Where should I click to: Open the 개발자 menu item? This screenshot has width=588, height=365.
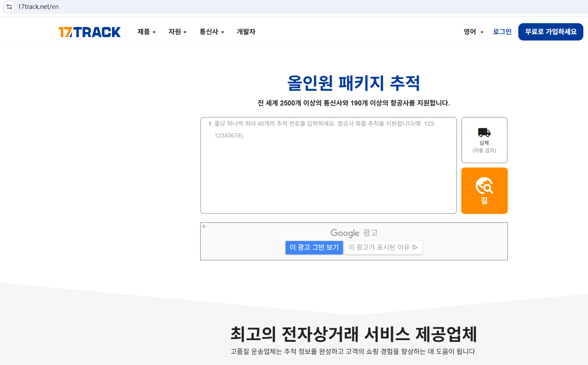coord(246,32)
